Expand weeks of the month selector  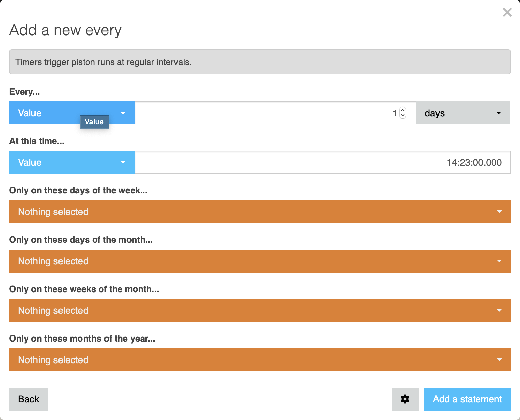(260, 310)
